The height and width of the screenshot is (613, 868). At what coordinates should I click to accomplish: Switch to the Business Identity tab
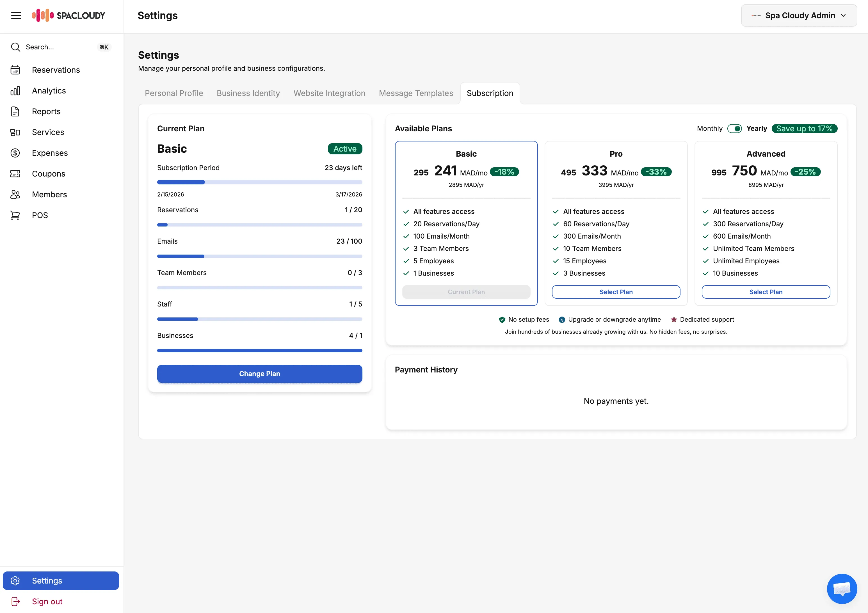[248, 93]
